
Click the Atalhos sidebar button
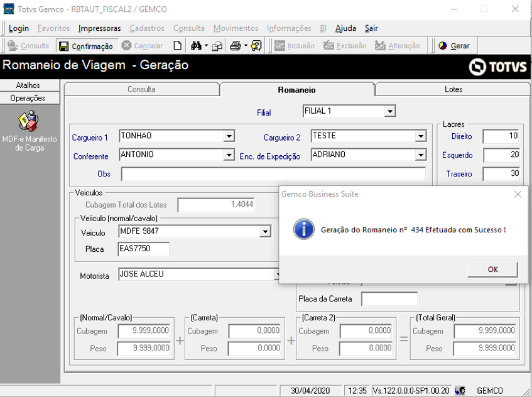30,85
